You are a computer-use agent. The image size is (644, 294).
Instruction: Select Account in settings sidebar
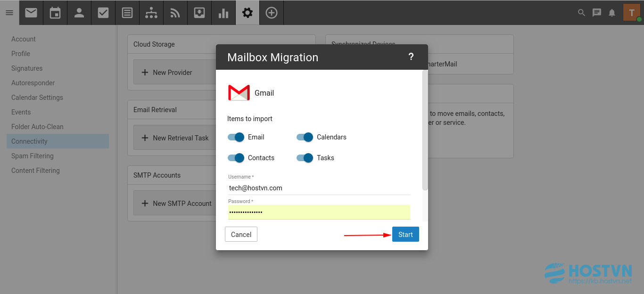(x=24, y=39)
